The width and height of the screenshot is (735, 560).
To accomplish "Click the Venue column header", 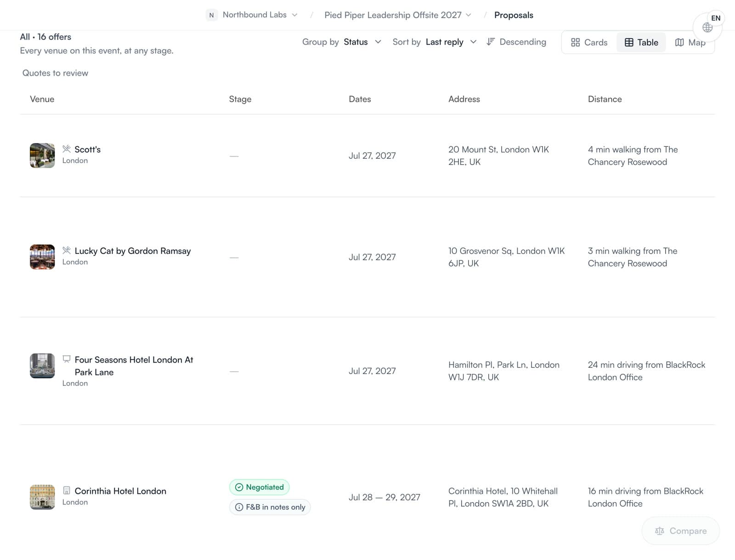I will 42,99.
